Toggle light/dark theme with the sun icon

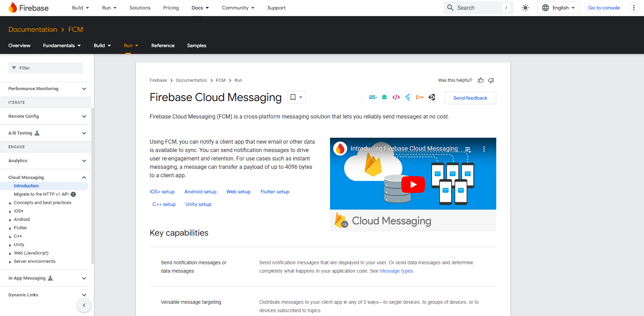(x=525, y=7)
